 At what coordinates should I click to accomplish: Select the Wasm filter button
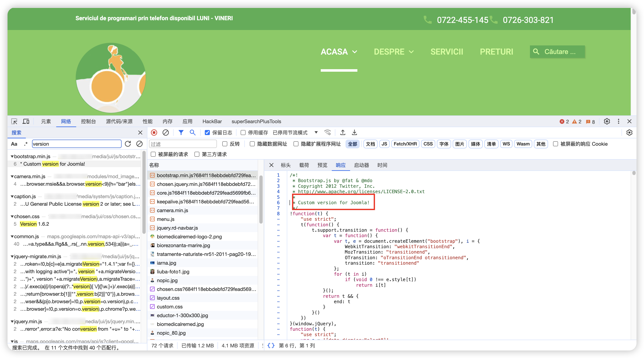click(x=523, y=144)
